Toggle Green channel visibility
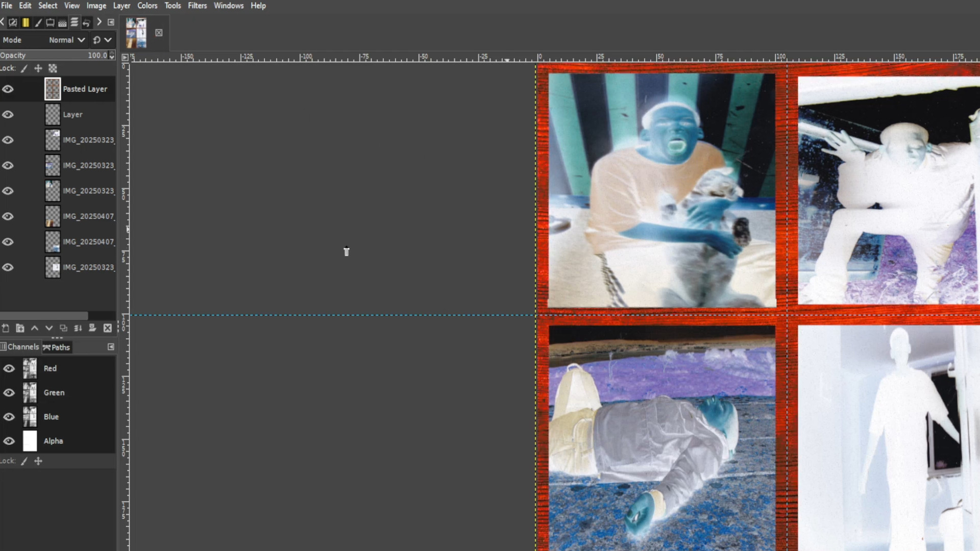Screen dimensions: 980x551 click(x=9, y=393)
